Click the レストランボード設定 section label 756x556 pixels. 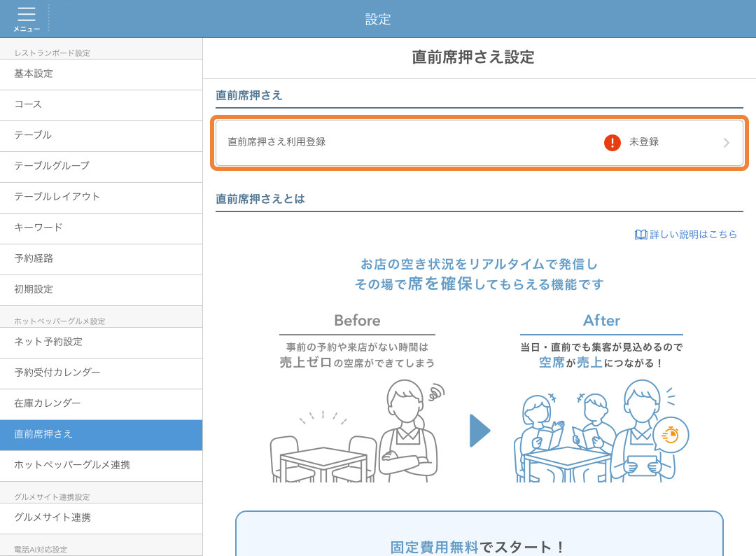point(52,53)
